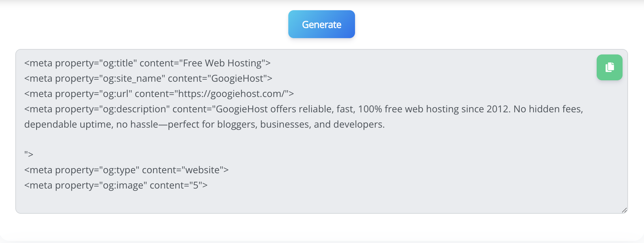Click the og:type property text
644x243 pixels.
[x=119, y=170]
